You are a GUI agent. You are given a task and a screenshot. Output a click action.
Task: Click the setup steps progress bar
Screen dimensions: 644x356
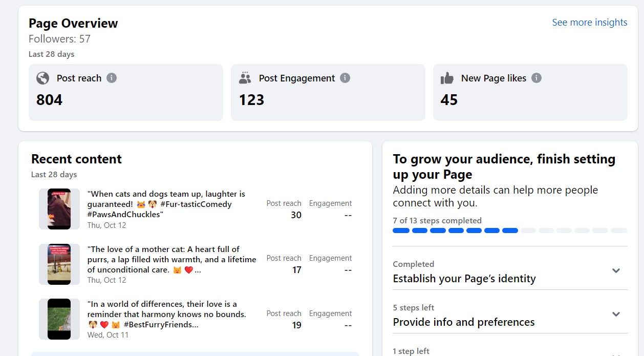point(510,231)
